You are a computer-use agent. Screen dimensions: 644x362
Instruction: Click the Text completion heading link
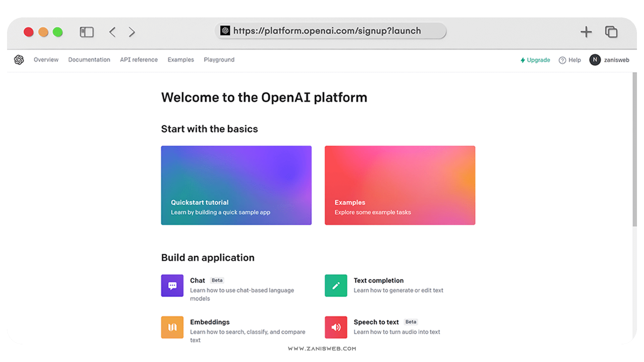[x=379, y=281]
